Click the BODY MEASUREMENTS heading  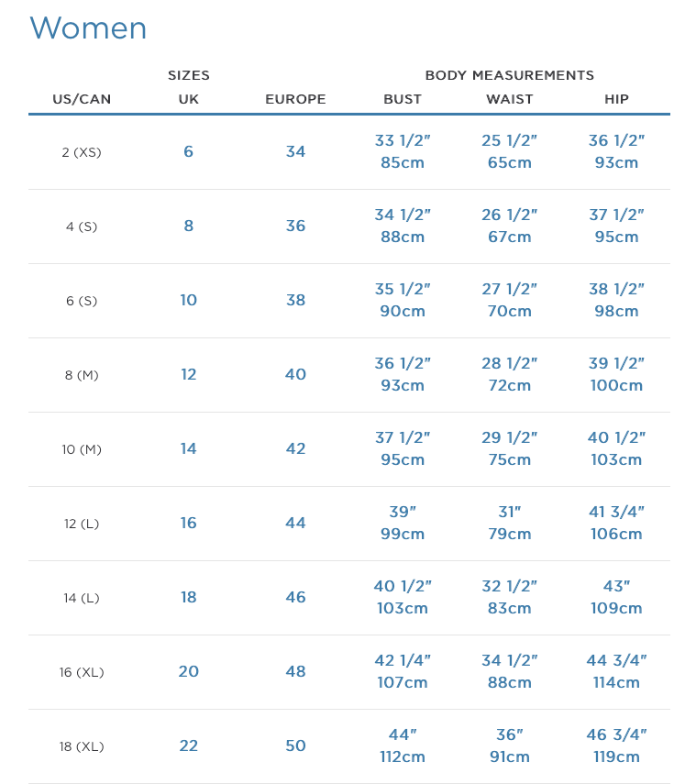[x=510, y=75]
